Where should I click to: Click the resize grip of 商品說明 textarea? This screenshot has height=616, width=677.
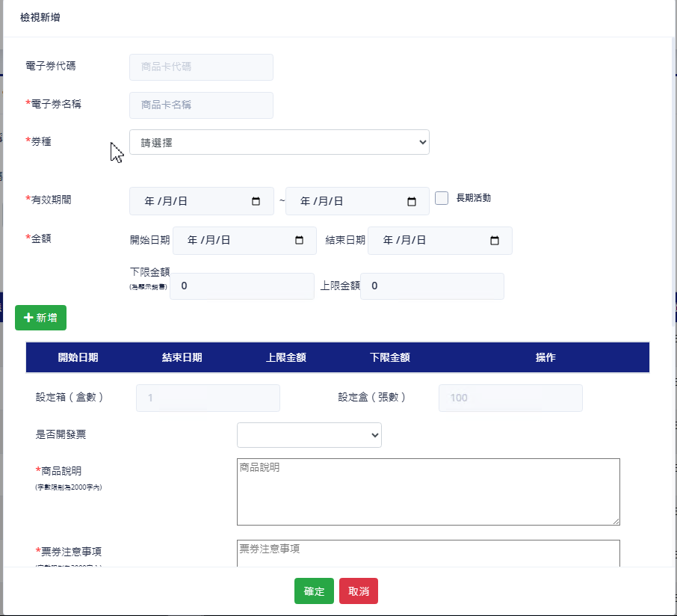click(x=617, y=523)
